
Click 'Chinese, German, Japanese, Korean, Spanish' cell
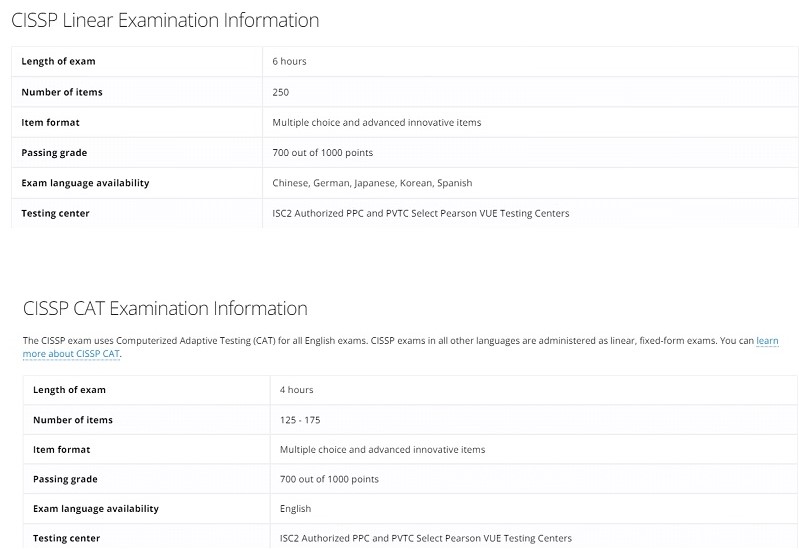point(530,183)
